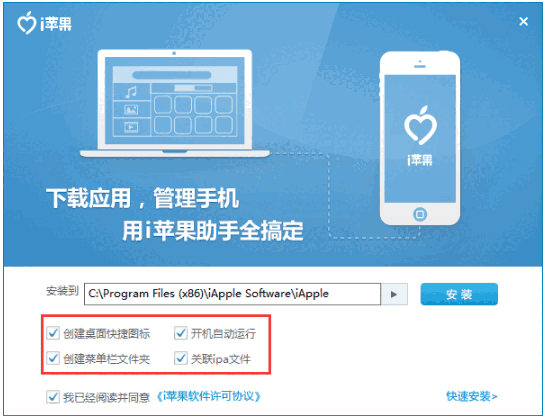Click the picture icon on laptop screen
Viewport: 546px width, 419px height.
coord(131,110)
